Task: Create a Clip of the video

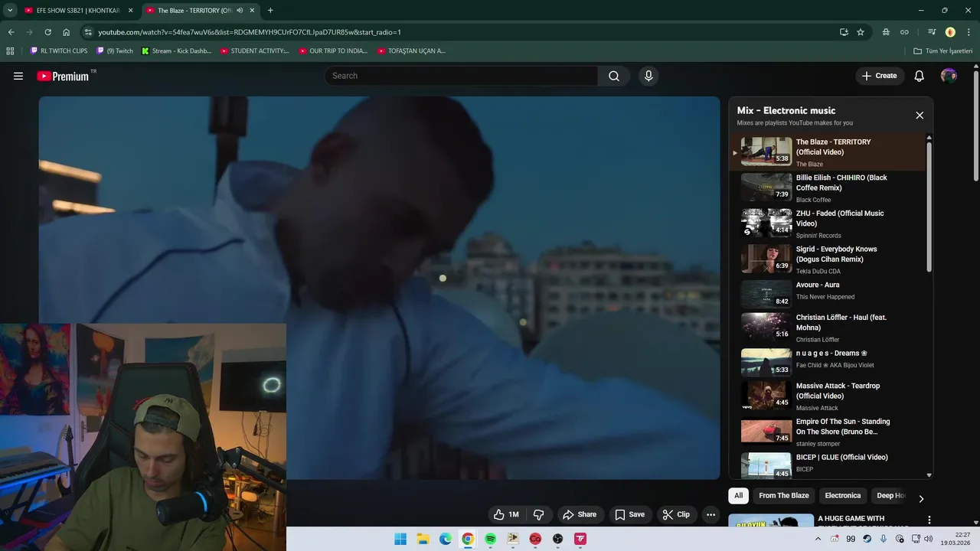Action: [676, 514]
